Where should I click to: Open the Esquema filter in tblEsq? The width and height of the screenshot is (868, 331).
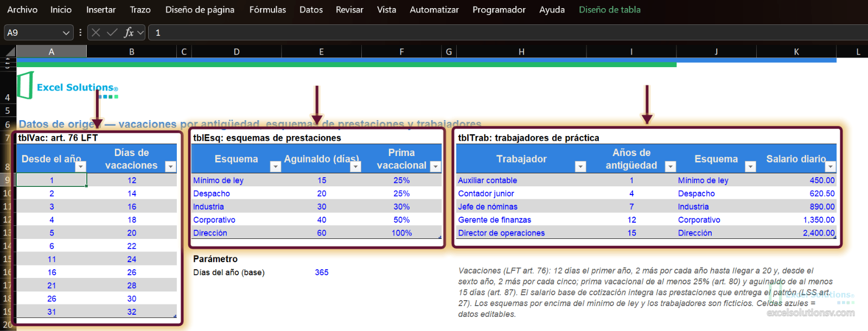pyautogui.click(x=275, y=166)
